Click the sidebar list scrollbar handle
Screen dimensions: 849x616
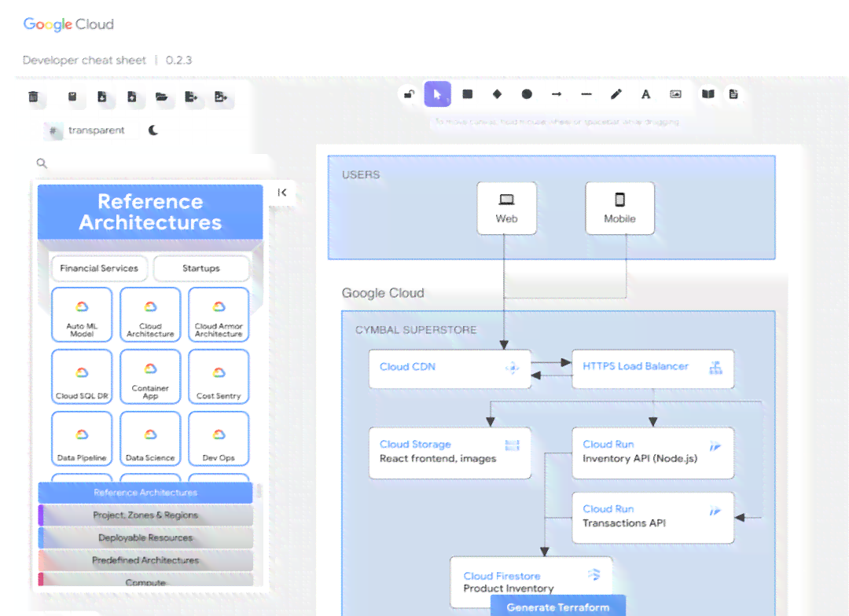[259, 490]
